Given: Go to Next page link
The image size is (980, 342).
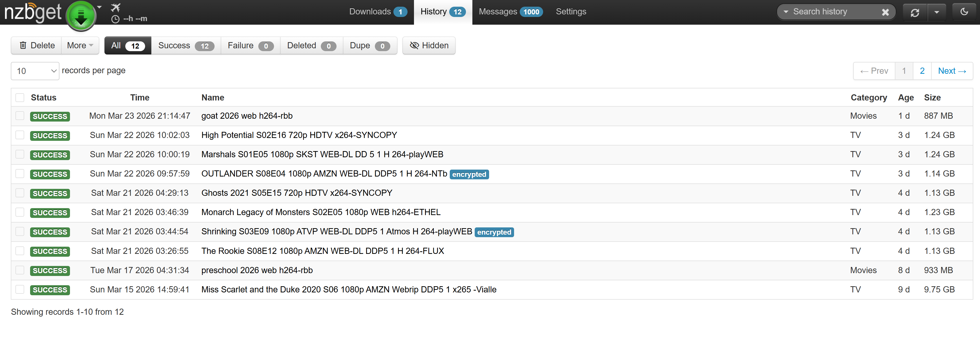Looking at the screenshot, I should coord(951,71).
